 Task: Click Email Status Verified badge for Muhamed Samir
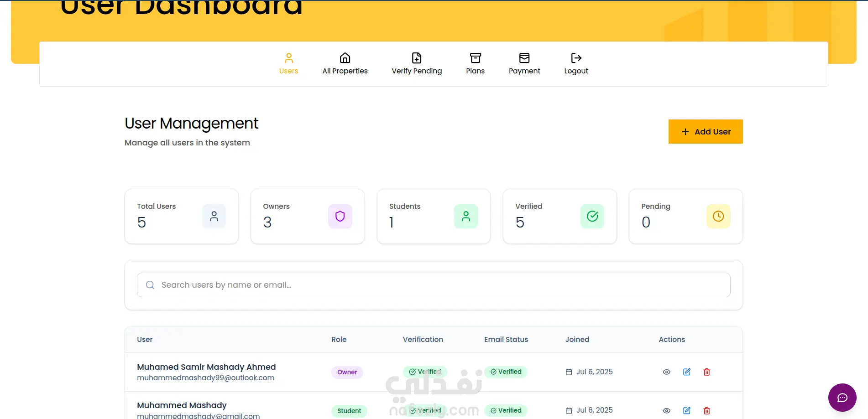(x=506, y=372)
